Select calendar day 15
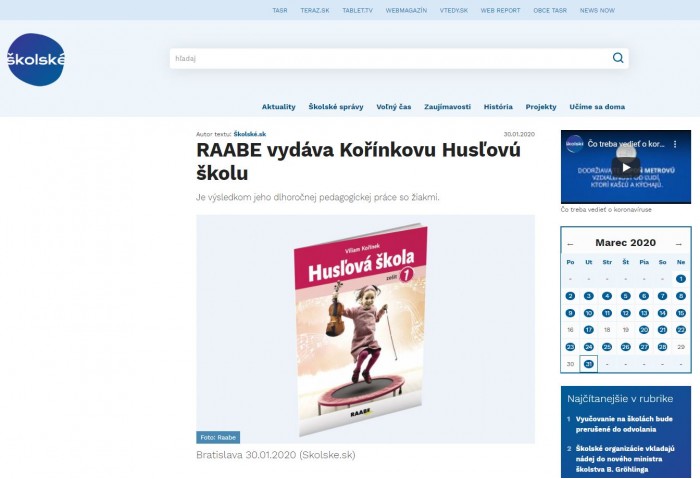This screenshot has height=479, width=700. 680,313
